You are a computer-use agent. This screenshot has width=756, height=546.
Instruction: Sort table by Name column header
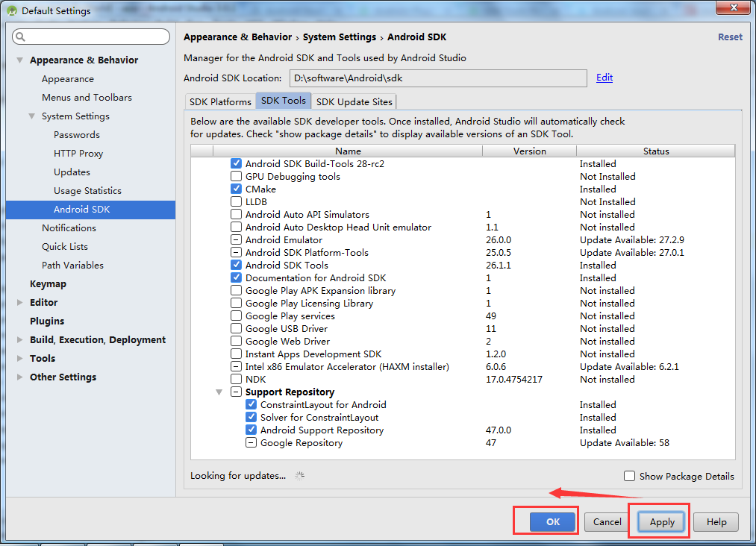coord(348,151)
